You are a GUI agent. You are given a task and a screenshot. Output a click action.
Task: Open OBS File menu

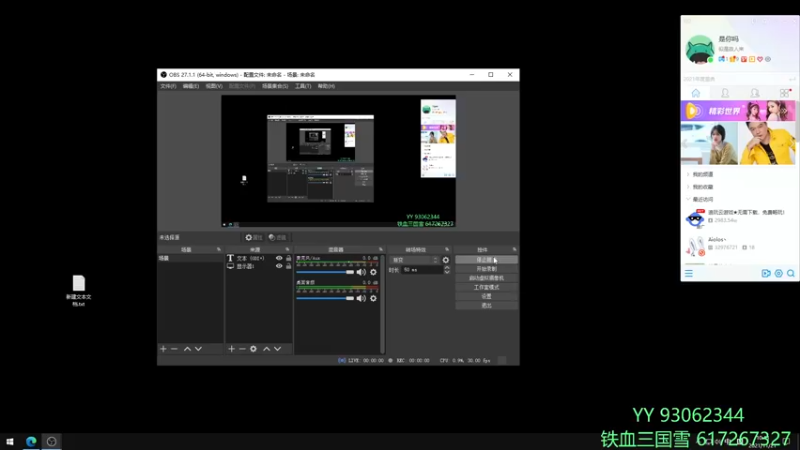coord(168,86)
